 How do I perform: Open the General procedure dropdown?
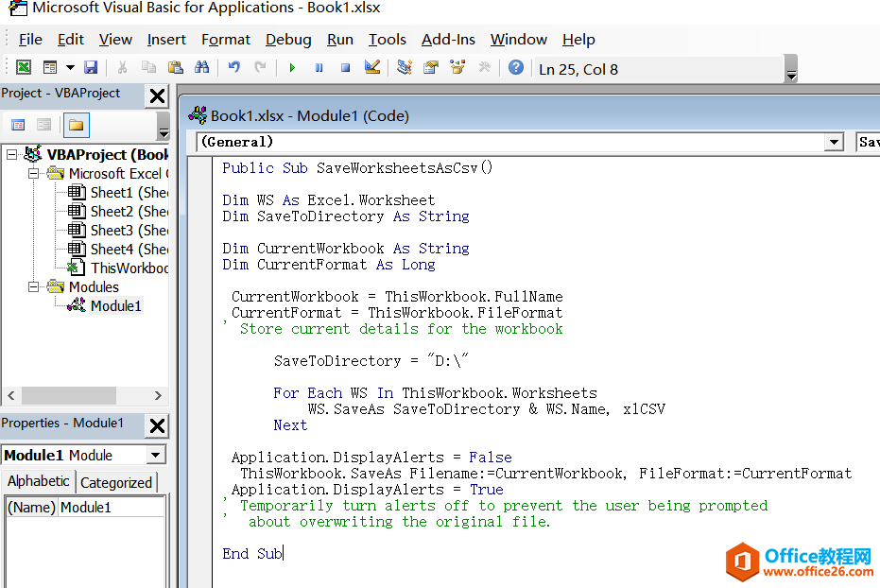pos(833,142)
